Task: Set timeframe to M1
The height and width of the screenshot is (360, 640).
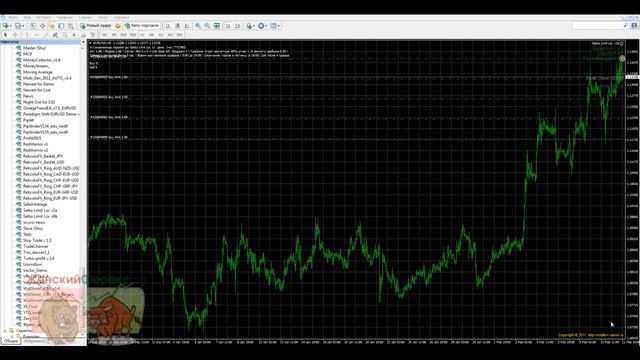Action: click(104, 35)
